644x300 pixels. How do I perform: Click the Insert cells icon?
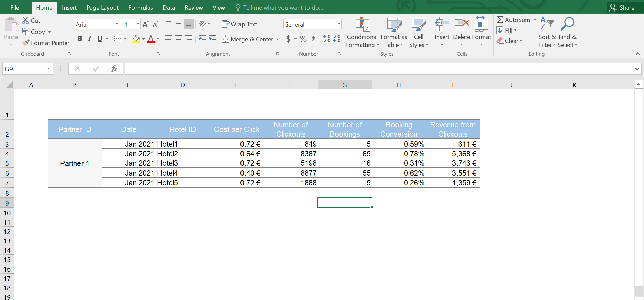(442, 24)
